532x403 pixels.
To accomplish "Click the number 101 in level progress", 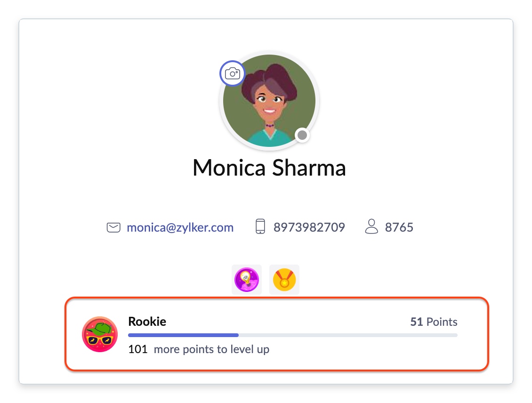I will [138, 349].
